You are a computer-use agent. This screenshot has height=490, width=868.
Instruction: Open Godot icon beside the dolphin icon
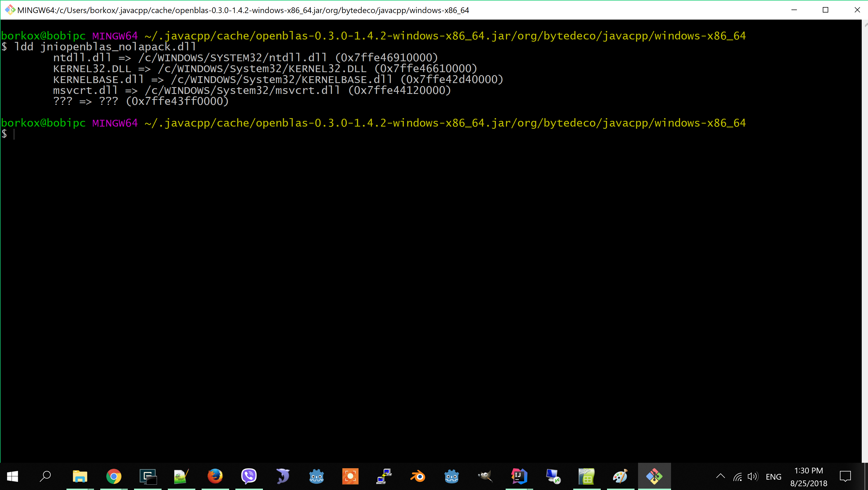(x=316, y=476)
